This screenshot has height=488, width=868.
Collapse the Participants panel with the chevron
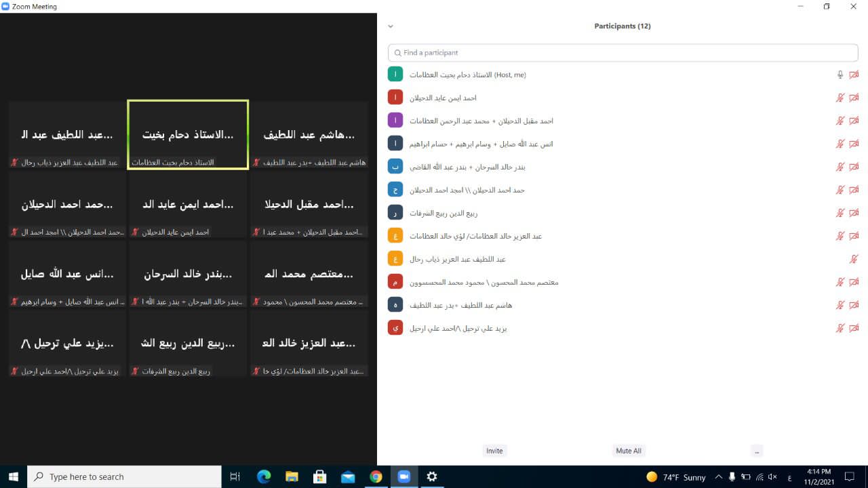tap(390, 26)
